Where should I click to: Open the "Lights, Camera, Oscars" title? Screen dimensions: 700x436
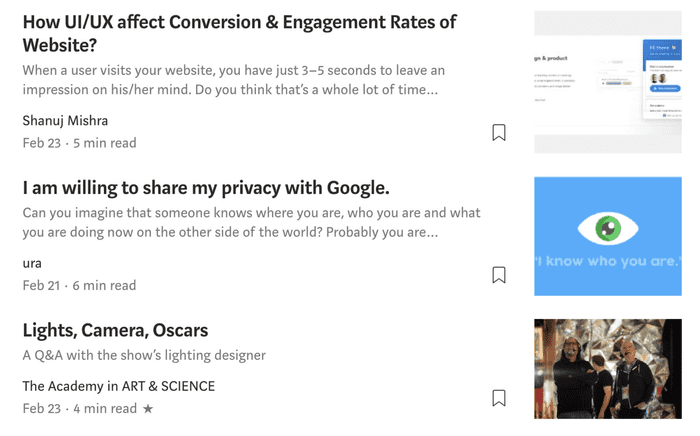115,330
